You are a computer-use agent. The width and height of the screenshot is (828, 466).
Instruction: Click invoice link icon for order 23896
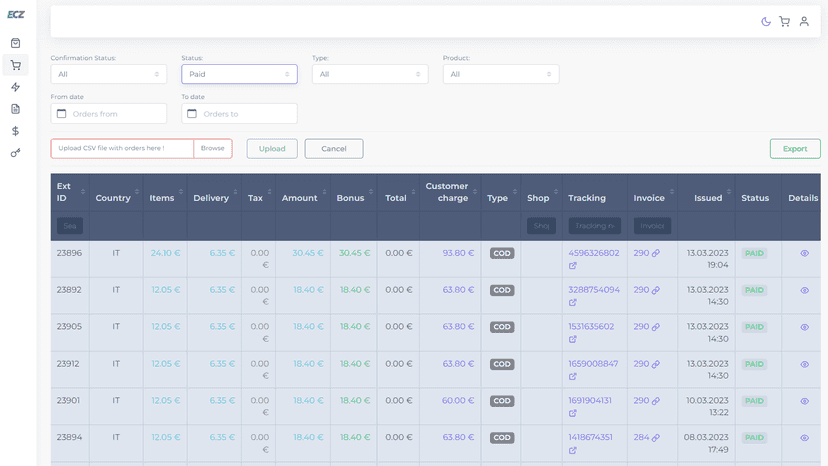tap(655, 253)
